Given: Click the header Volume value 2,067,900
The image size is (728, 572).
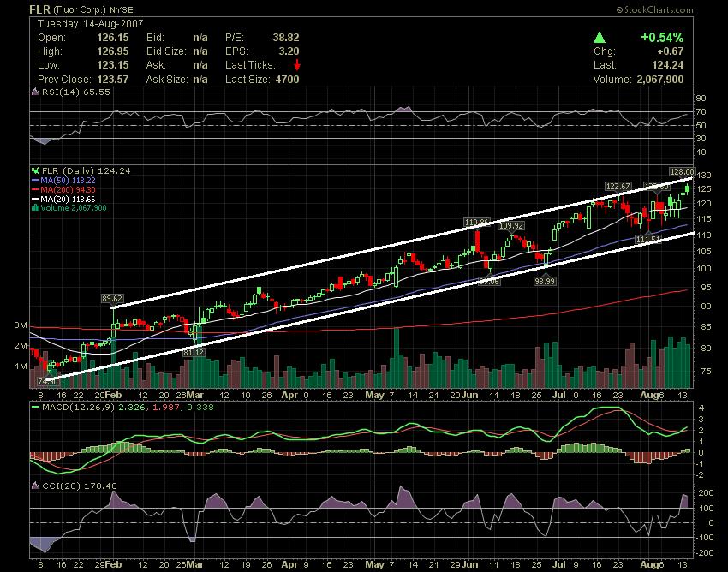Looking at the screenshot, I should pyautogui.click(x=660, y=80).
